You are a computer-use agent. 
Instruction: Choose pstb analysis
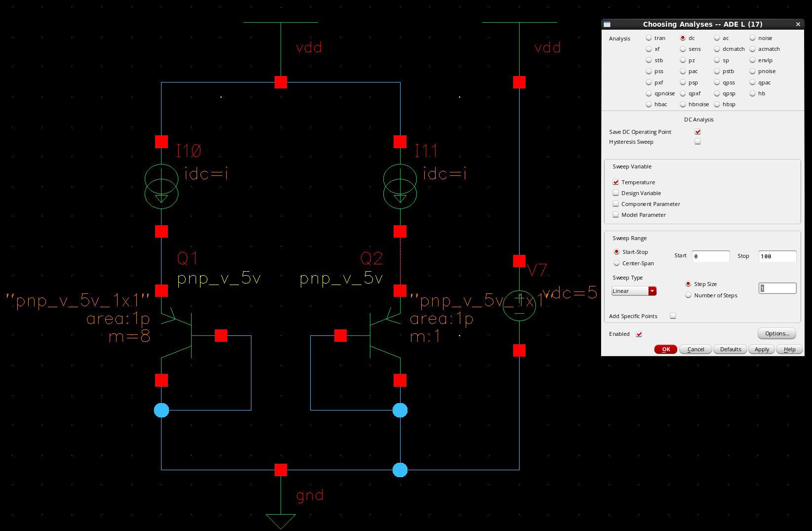[717, 71]
